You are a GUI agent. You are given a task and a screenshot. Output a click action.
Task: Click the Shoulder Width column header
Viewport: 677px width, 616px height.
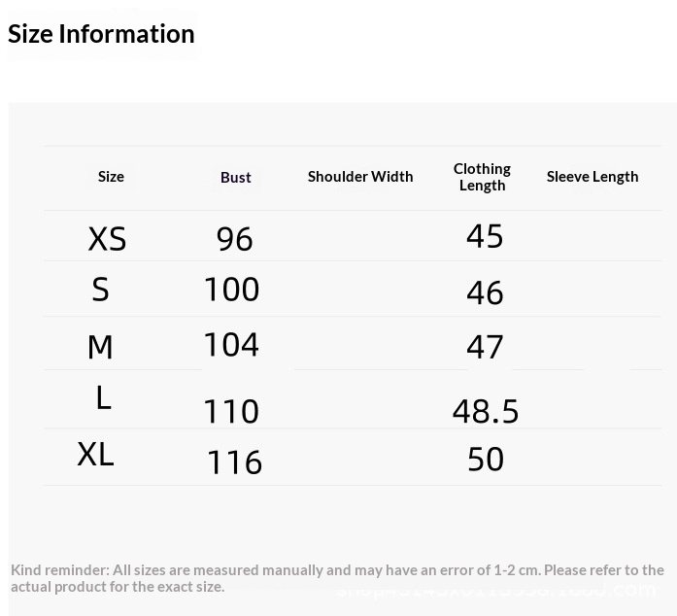360,176
